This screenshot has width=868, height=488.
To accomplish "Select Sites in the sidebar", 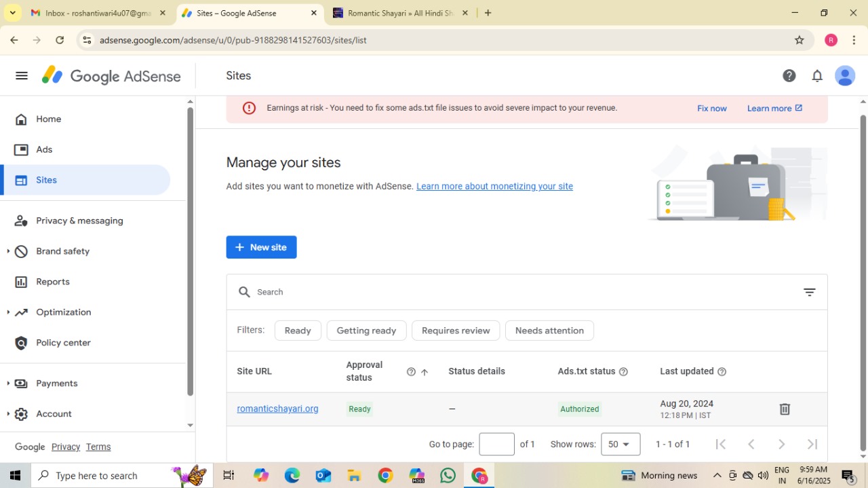I will tap(85, 180).
